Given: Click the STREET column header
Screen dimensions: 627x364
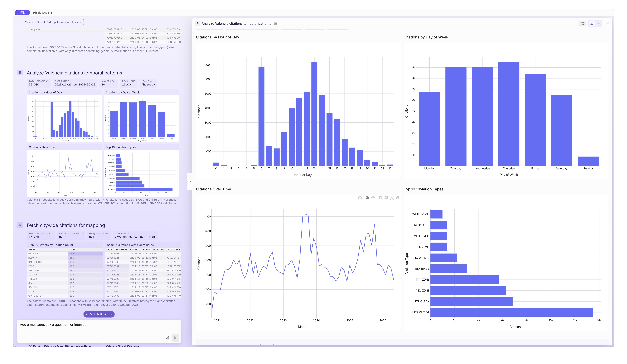Looking at the screenshot, I should coord(48,249).
